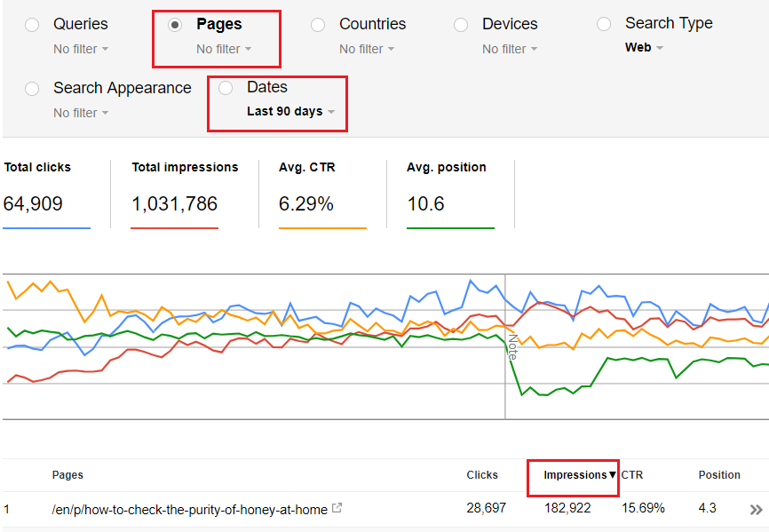The height and width of the screenshot is (532, 769).
Task: Toggle the Total clicks metric
Action: tap(46, 194)
